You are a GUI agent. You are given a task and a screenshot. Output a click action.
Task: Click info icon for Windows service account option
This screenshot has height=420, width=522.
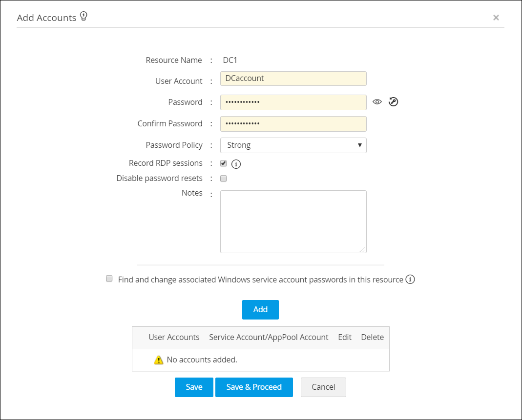pos(410,280)
